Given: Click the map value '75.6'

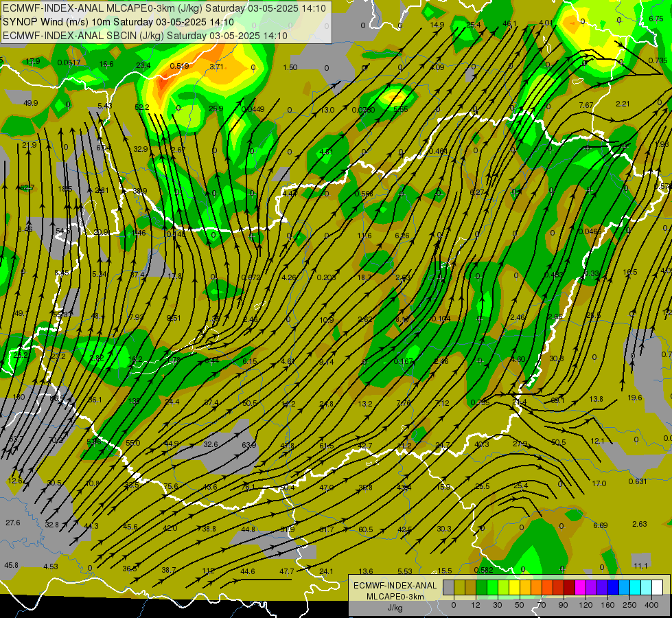Looking at the screenshot, I should (x=170, y=486).
